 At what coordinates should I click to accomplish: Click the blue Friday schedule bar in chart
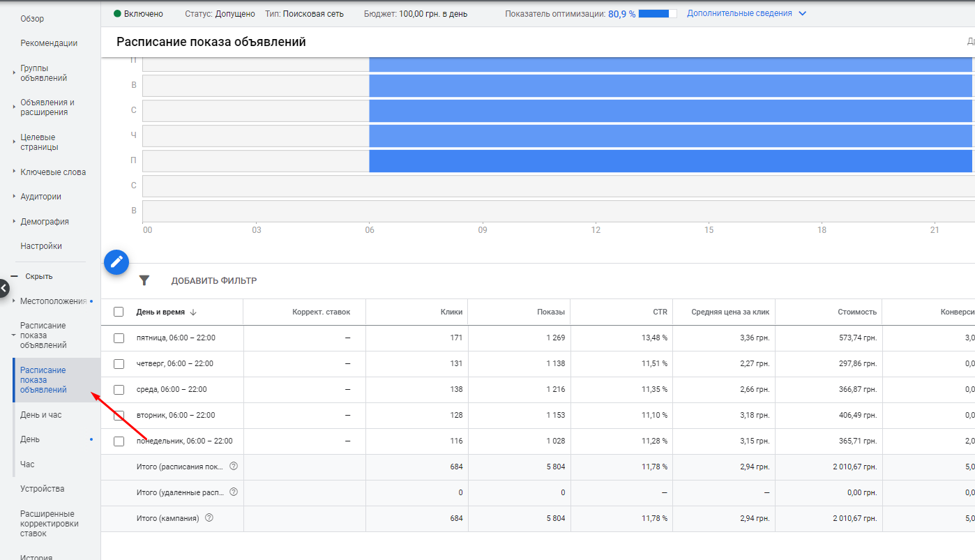coord(670,161)
